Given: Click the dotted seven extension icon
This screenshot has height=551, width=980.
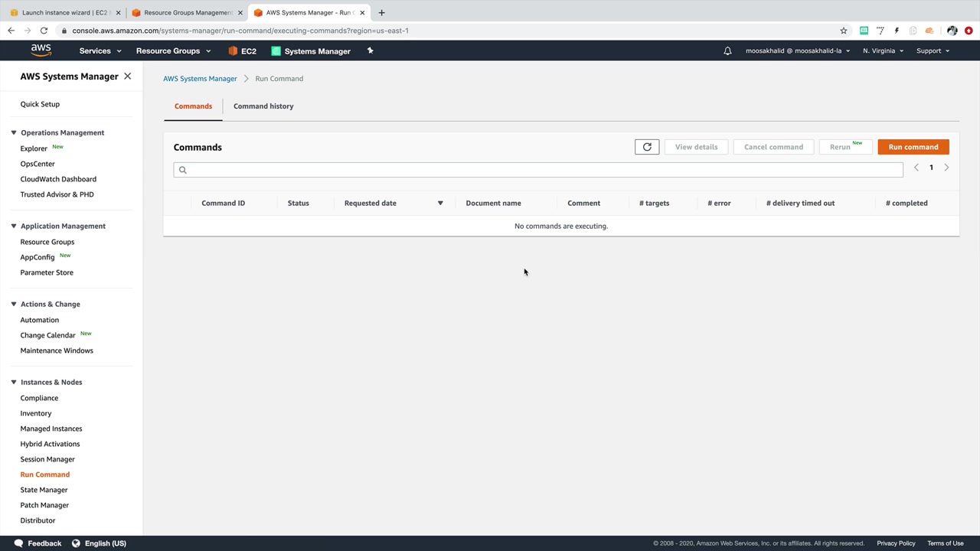Looking at the screenshot, I should pos(880,31).
